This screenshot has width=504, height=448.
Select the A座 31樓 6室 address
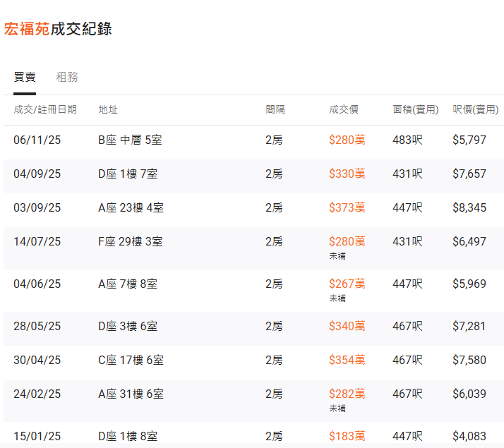coord(131,394)
